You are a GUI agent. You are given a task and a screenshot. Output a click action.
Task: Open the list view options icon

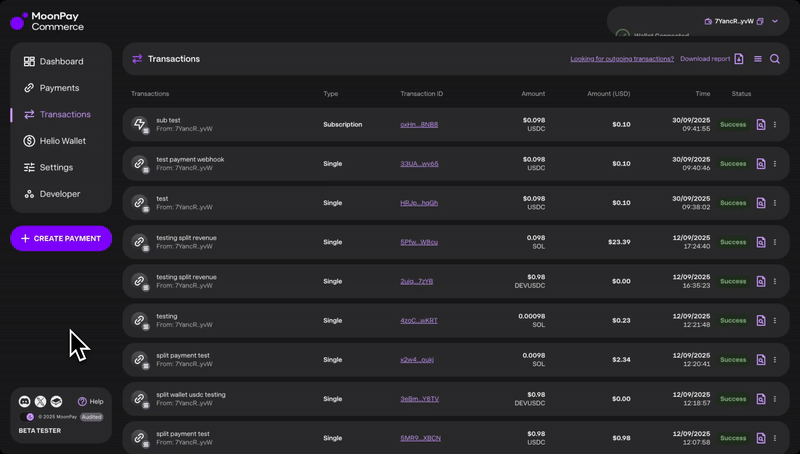(758, 59)
